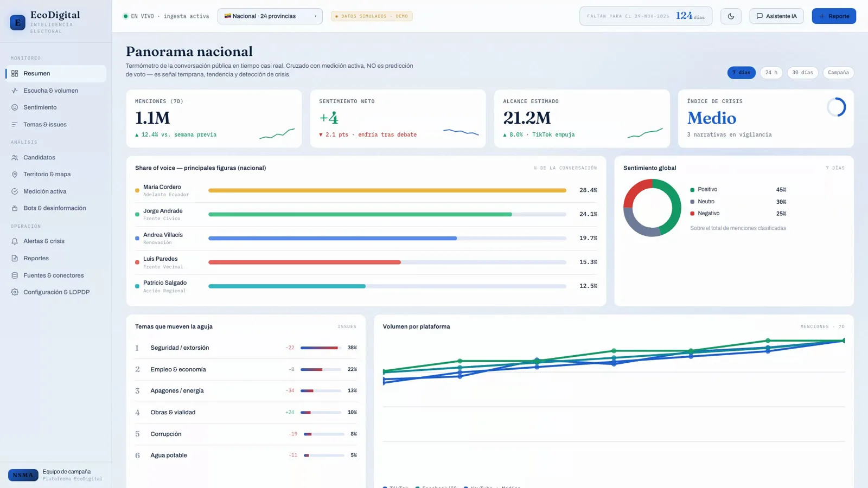Click the Positivo legend entry

pos(738,190)
